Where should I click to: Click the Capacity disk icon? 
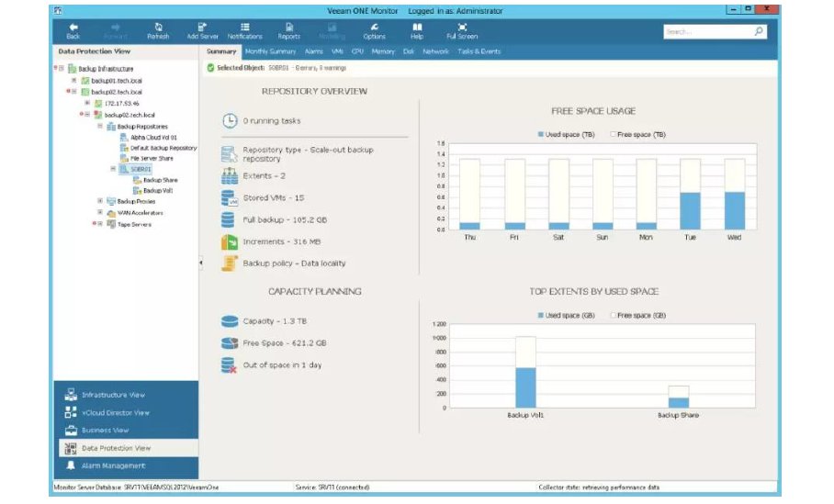tap(230, 321)
